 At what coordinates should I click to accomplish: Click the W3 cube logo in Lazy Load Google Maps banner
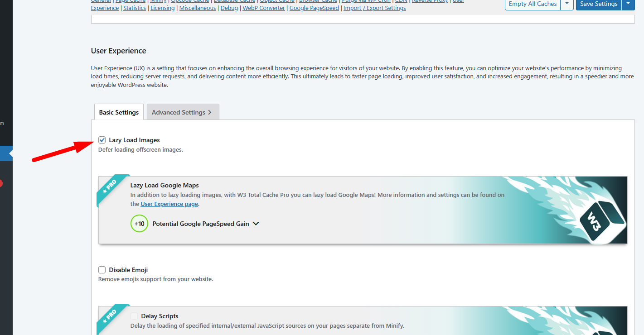click(602, 220)
